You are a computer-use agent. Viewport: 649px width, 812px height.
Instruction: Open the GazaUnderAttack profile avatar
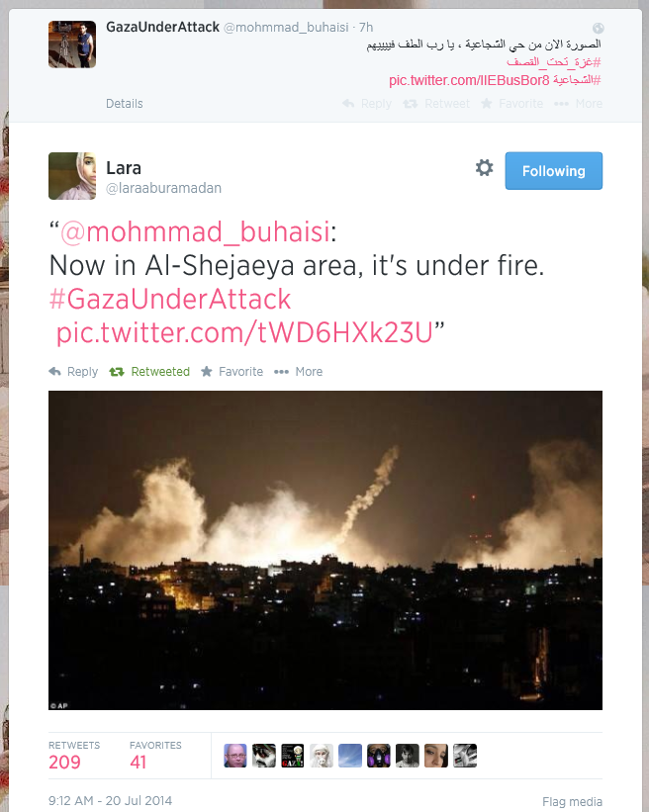[x=72, y=45]
